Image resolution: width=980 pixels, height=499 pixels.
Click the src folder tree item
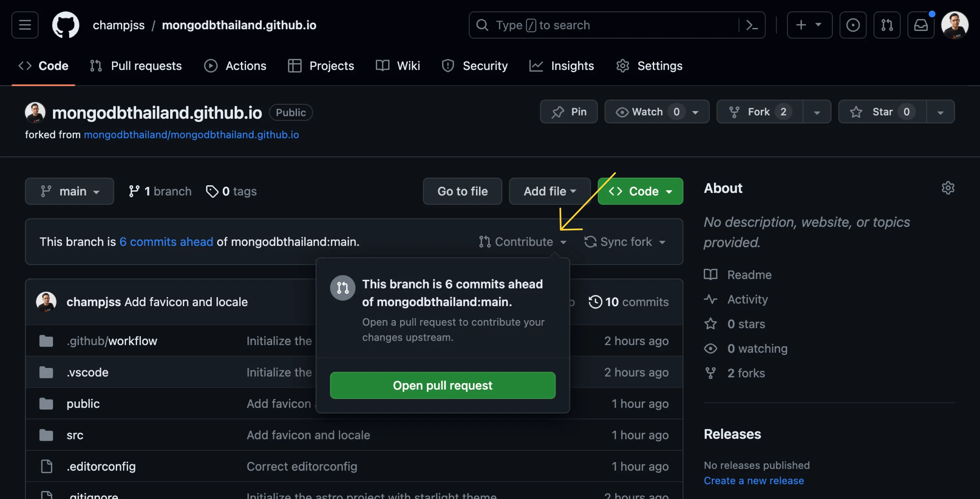pos(74,435)
